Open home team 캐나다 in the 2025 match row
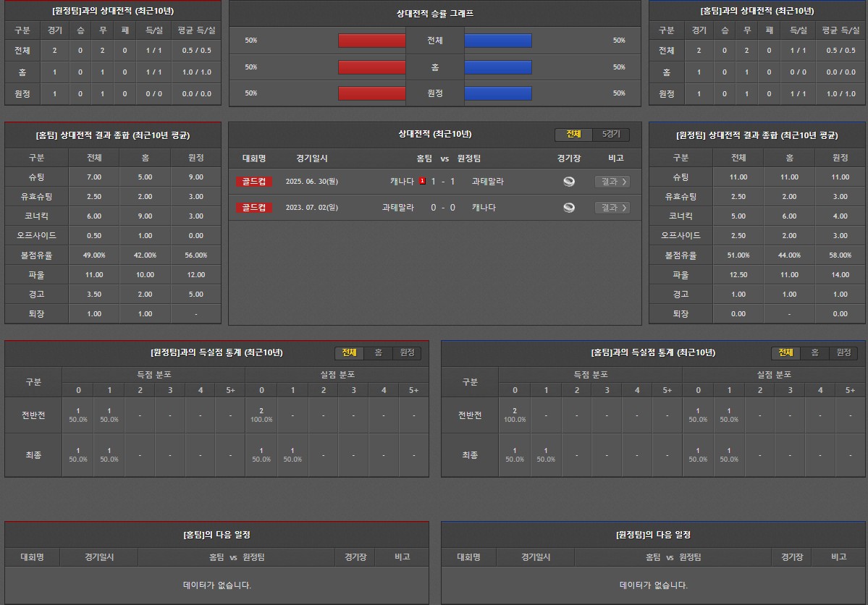868x605 pixels. [401, 182]
